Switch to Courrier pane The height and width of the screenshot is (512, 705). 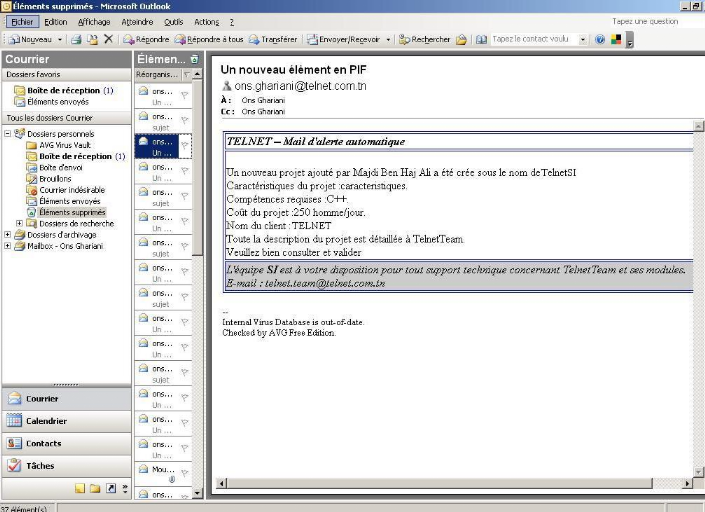tap(67, 399)
